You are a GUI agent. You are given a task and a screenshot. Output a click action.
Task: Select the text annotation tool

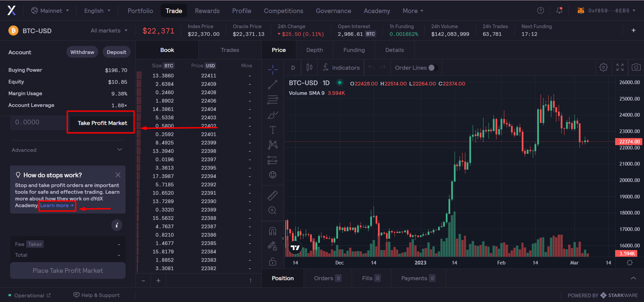pos(273,130)
